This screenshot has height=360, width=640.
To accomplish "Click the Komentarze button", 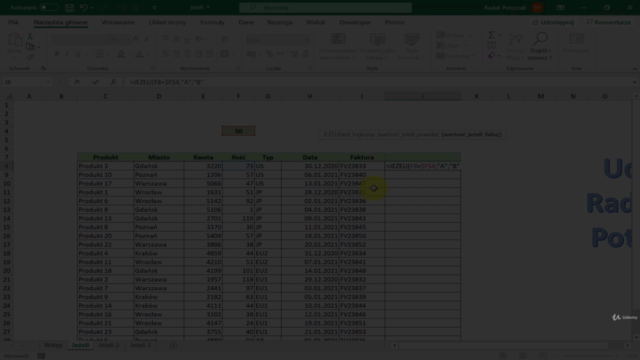I will (609, 22).
